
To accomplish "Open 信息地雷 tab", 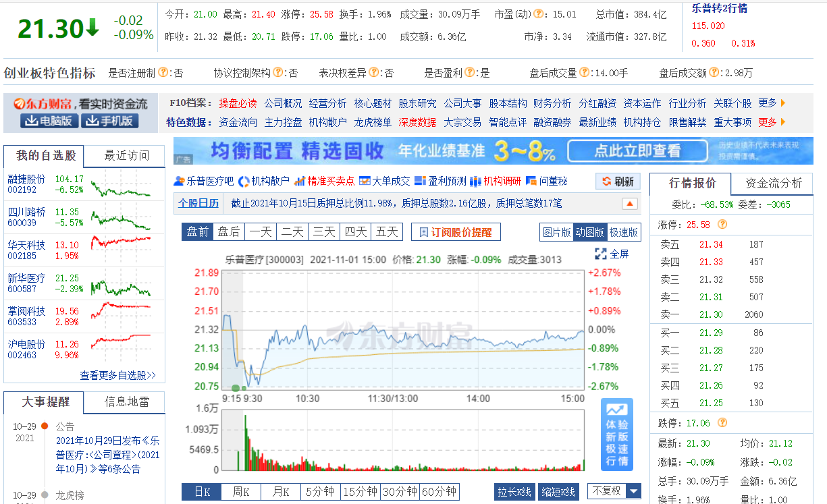I will tap(126, 402).
